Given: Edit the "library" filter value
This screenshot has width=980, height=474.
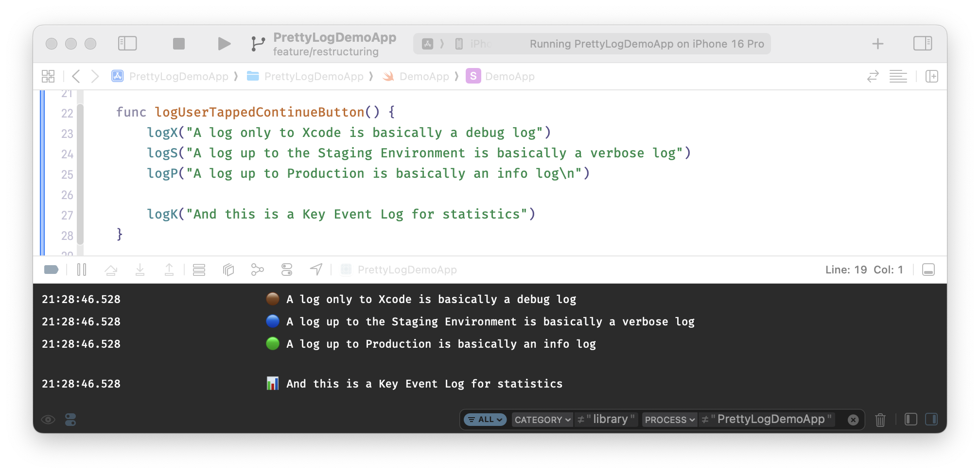Looking at the screenshot, I should point(611,419).
